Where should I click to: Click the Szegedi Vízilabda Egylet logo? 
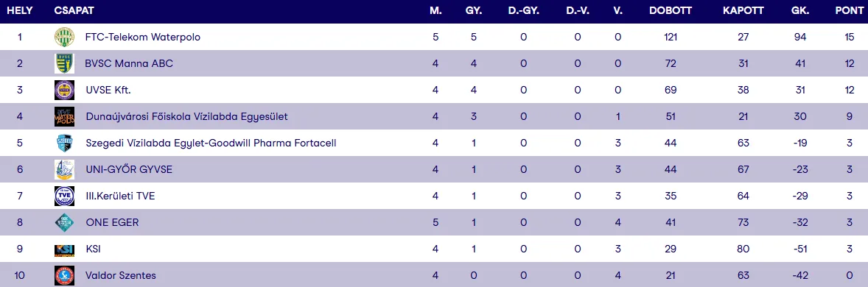[x=64, y=143]
